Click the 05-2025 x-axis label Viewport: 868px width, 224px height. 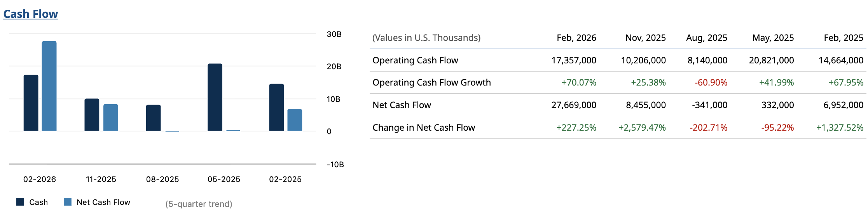pos(224,179)
